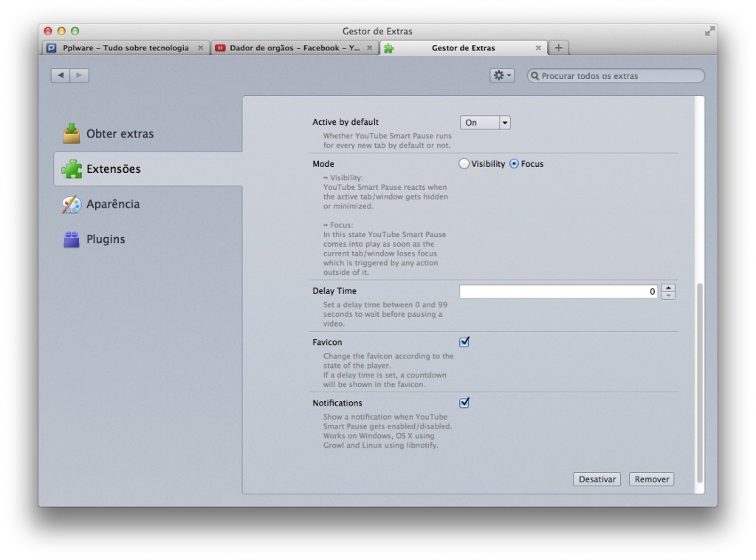This screenshot has width=756, height=560.
Task: Click the Remover button
Action: [651, 479]
